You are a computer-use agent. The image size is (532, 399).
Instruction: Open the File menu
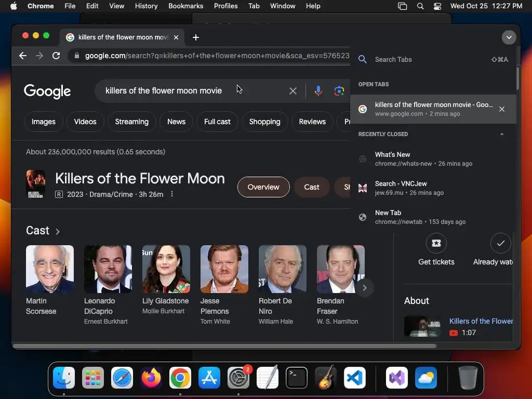coord(70,6)
